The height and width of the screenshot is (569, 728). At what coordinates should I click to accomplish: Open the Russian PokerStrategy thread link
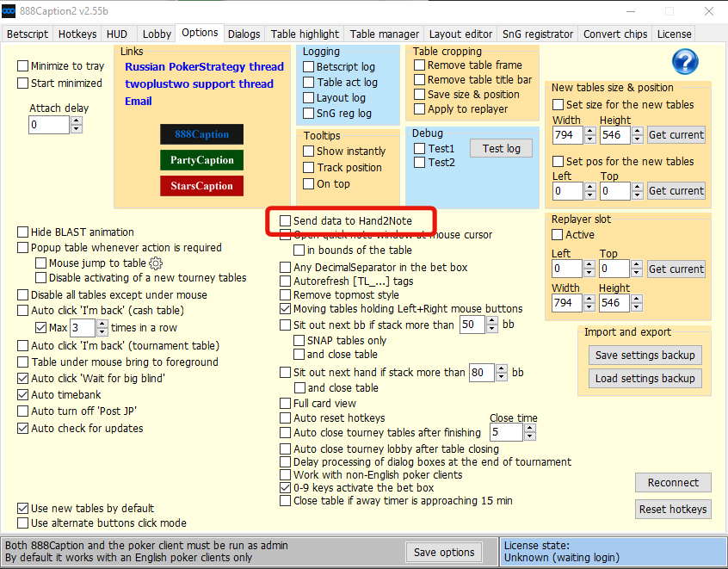pos(204,66)
